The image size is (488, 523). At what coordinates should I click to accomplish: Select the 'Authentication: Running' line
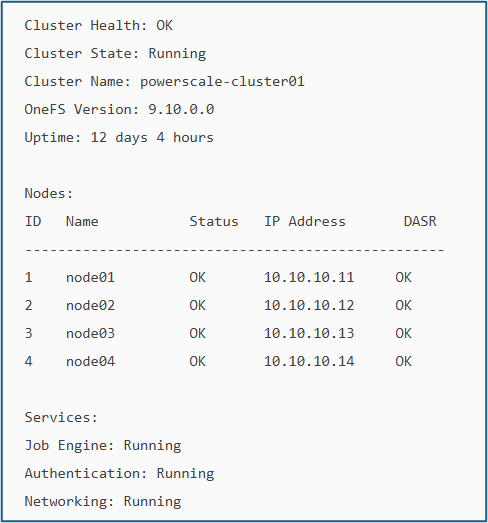coord(119,474)
